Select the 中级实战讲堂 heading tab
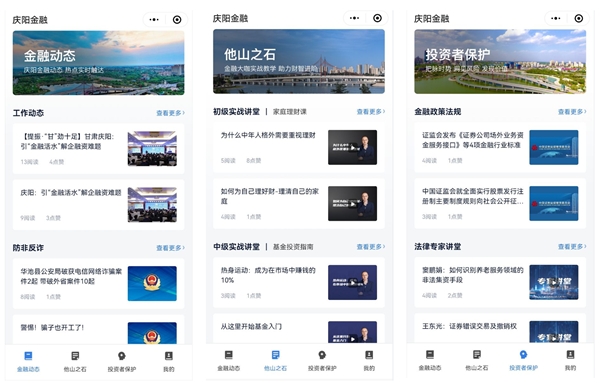Screen dimensions: 600x383 pyautogui.click(x=236, y=247)
